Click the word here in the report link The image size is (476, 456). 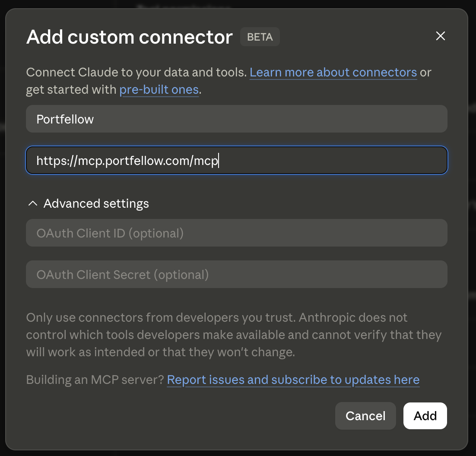pyautogui.click(x=407, y=380)
